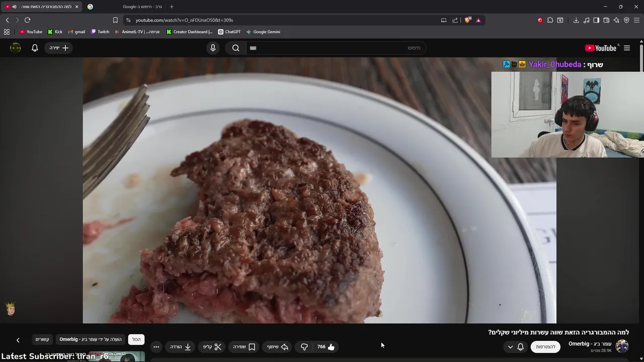644x362 pixels.
Task: Dislike the video with the thumbs down
Action: point(304,347)
